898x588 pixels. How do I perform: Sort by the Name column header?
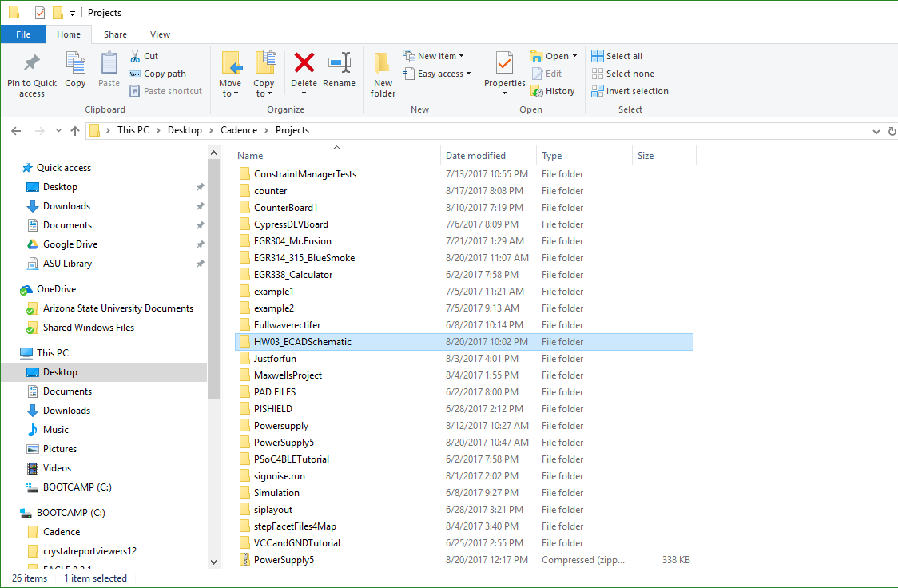[x=338, y=156]
